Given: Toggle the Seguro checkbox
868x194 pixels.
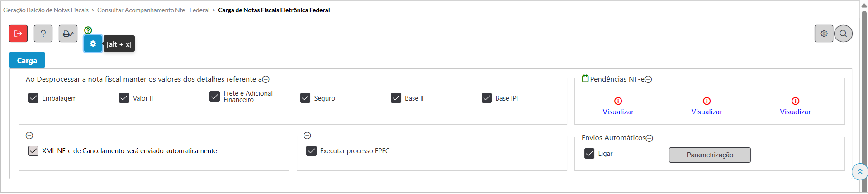Looking at the screenshot, I should pyautogui.click(x=305, y=98).
